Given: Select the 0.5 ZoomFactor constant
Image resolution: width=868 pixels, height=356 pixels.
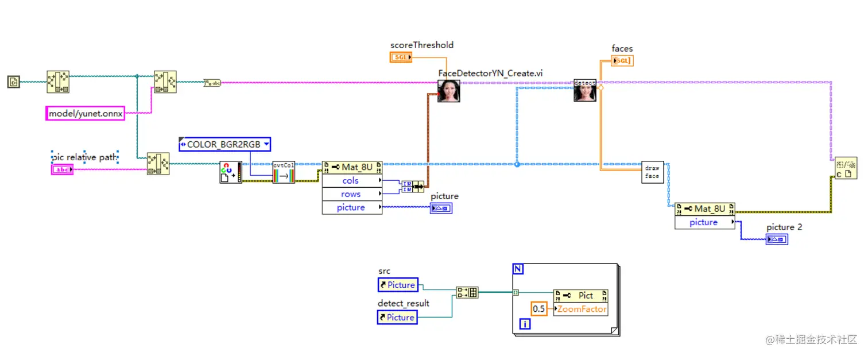Looking at the screenshot, I should [x=538, y=308].
